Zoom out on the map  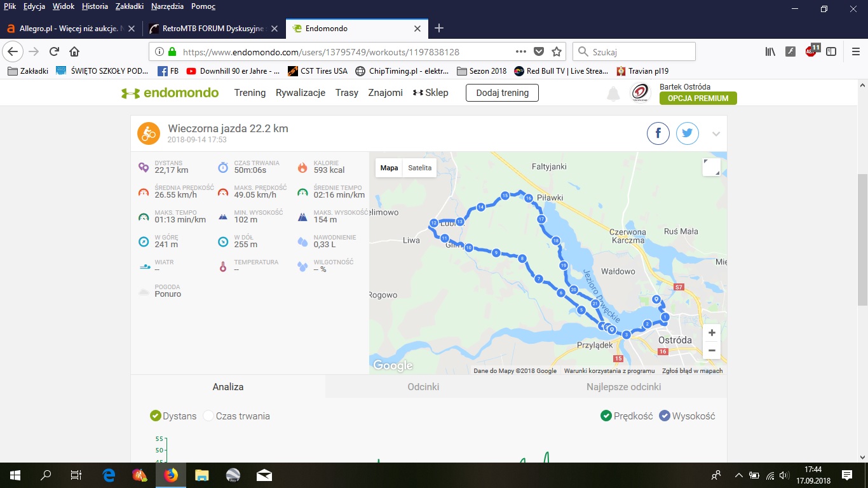(x=712, y=350)
